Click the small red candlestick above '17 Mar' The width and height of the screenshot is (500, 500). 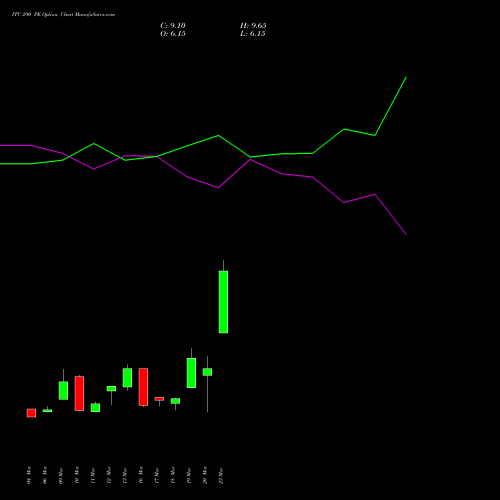(159, 399)
